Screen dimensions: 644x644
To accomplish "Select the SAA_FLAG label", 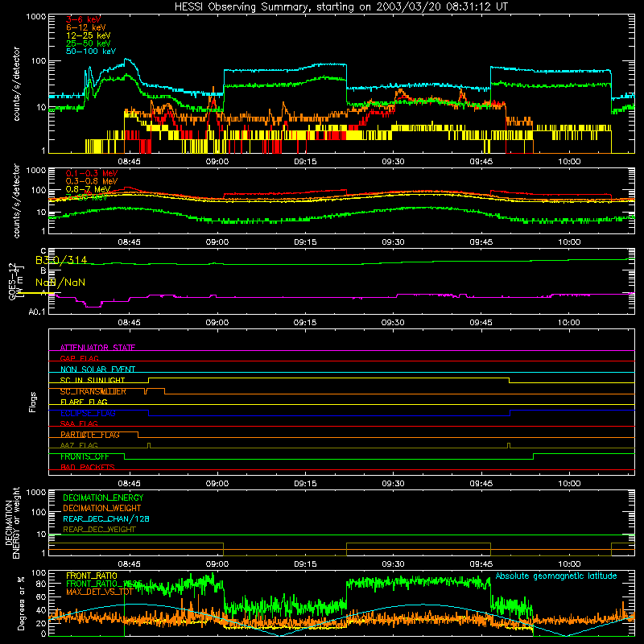I will point(79,423).
